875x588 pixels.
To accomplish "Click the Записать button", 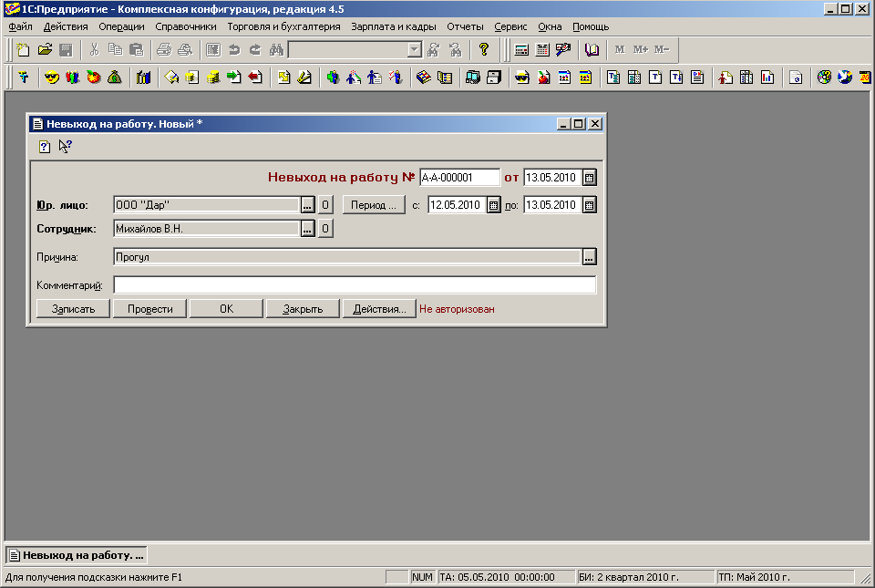I will click(73, 309).
